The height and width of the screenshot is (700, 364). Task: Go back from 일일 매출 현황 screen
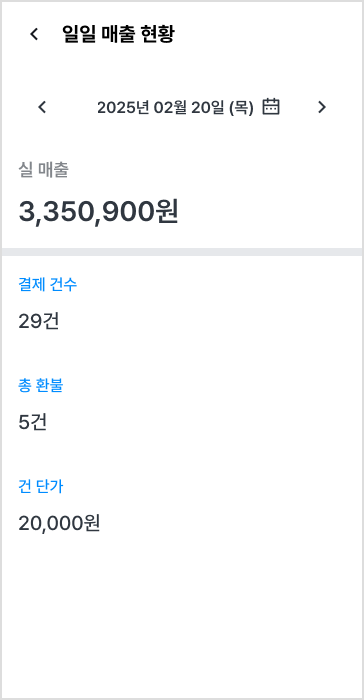click(34, 34)
